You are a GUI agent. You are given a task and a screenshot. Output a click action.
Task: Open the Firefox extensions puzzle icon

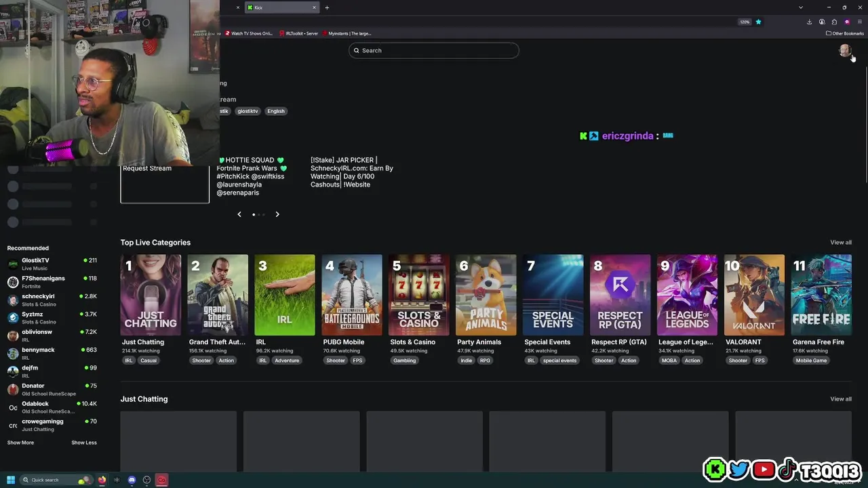834,22
